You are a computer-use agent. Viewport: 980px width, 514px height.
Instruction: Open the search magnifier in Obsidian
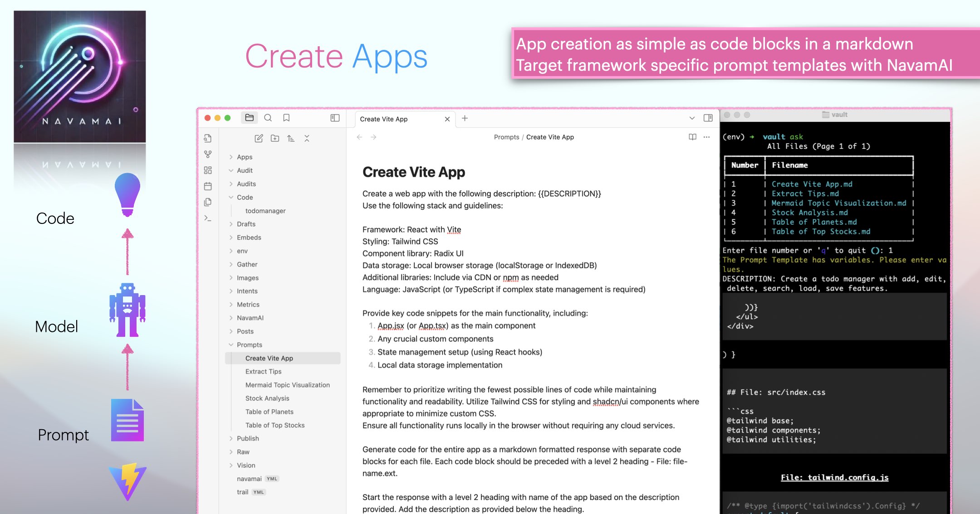pyautogui.click(x=268, y=118)
